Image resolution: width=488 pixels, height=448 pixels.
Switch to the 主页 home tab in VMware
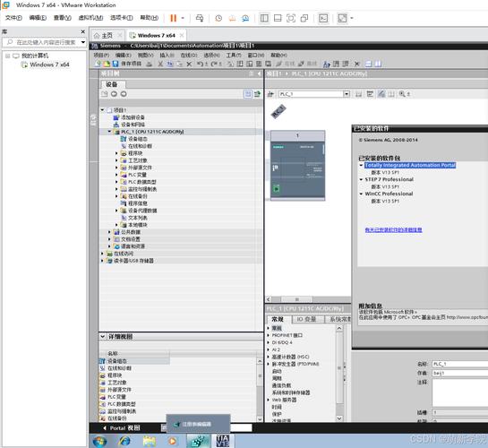(107, 35)
